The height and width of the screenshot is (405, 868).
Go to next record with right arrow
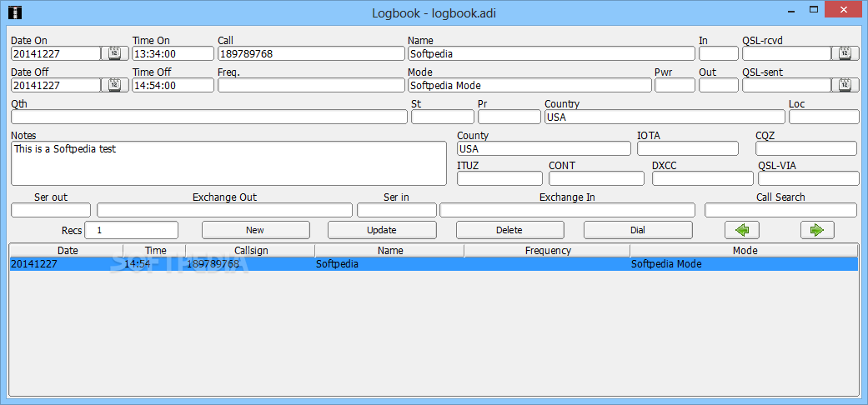pos(817,230)
